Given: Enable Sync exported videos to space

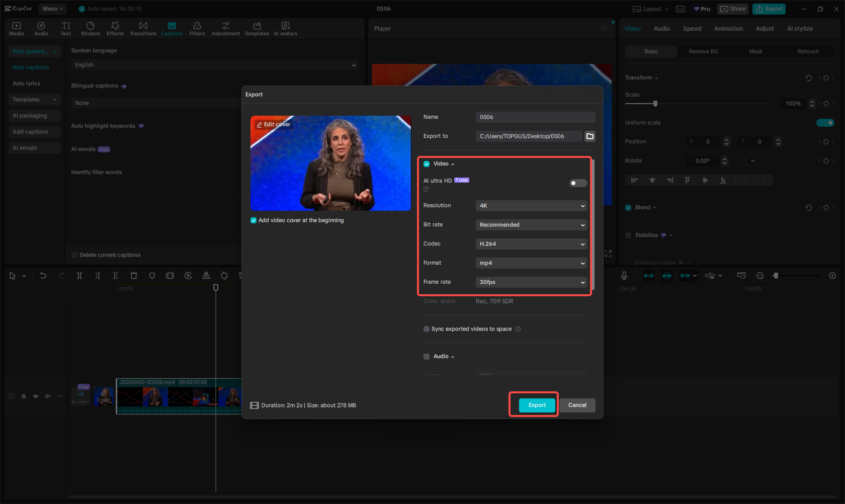Looking at the screenshot, I should coord(426,329).
